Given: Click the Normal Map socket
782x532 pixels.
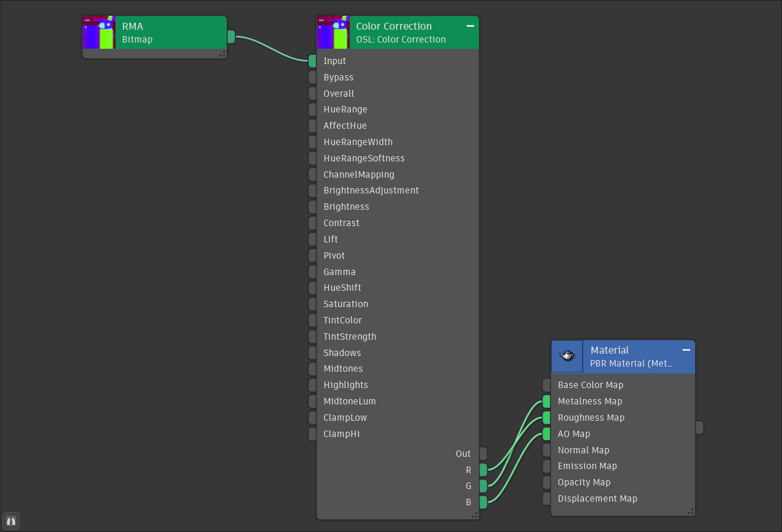Looking at the screenshot, I should [547, 450].
